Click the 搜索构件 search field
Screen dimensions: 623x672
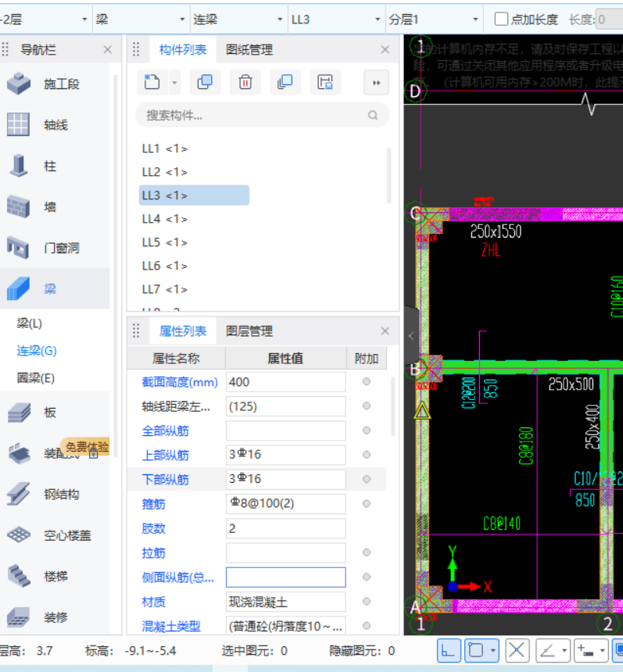[263, 115]
